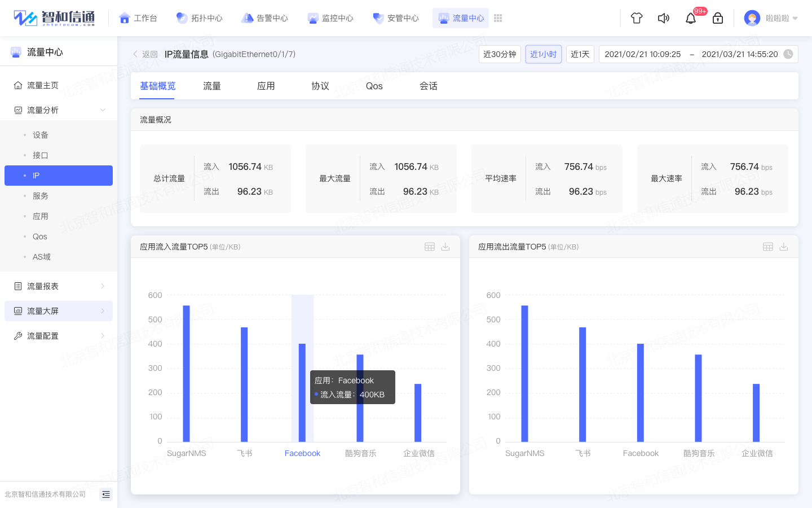Open notifications bell with 99+ badge
Image resolution: width=812 pixels, height=508 pixels.
[691, 18]
